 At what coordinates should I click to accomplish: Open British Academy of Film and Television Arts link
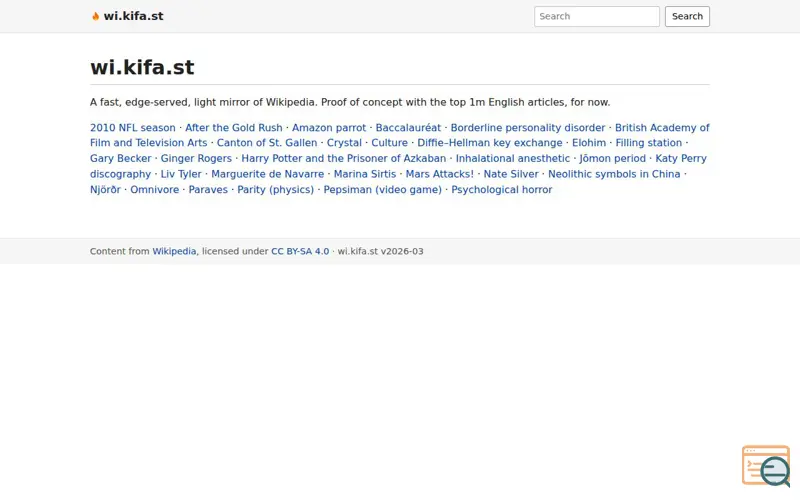click(x=662, y=128)
